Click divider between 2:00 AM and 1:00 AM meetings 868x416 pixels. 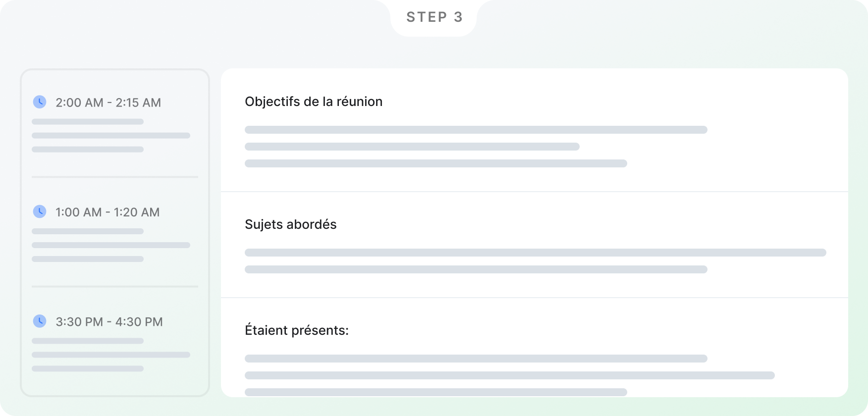coord(115,177)
